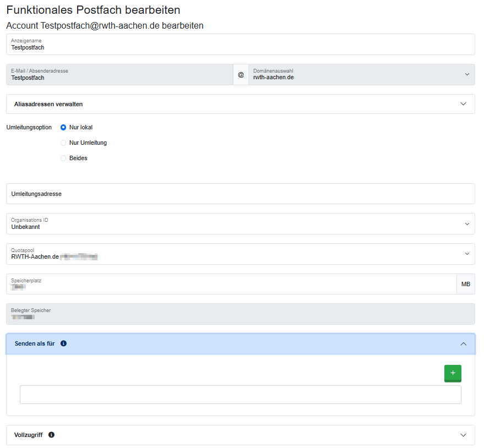This screenshot has height=448, width=484.
Task: Click the chevron on the Quotapool field
Action: point(466,254)
